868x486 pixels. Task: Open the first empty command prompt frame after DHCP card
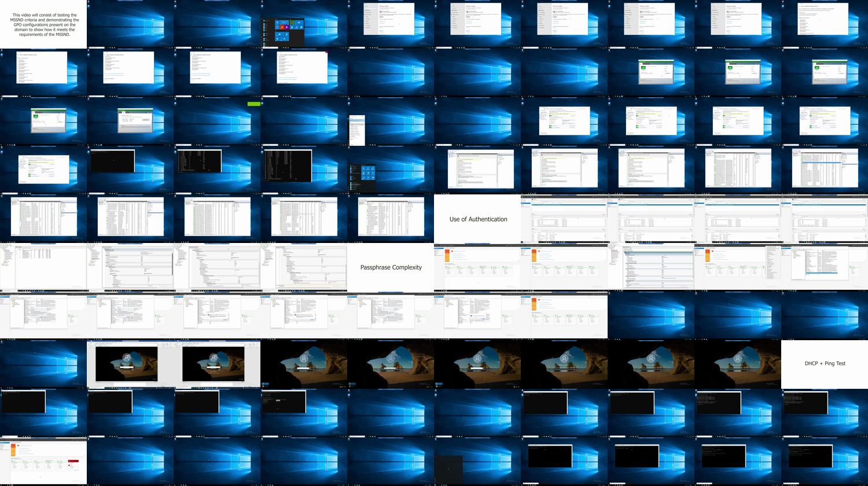[x=23, y=402]
